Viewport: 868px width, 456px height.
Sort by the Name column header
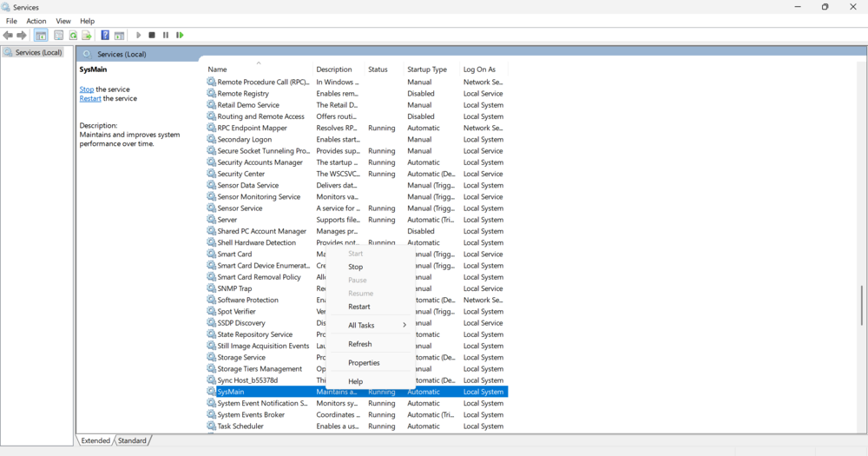(x=258, y=69)
